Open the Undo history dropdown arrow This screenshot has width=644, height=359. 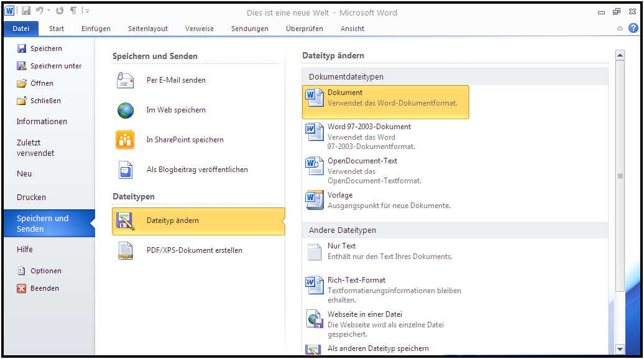click(x=48, y=11)
